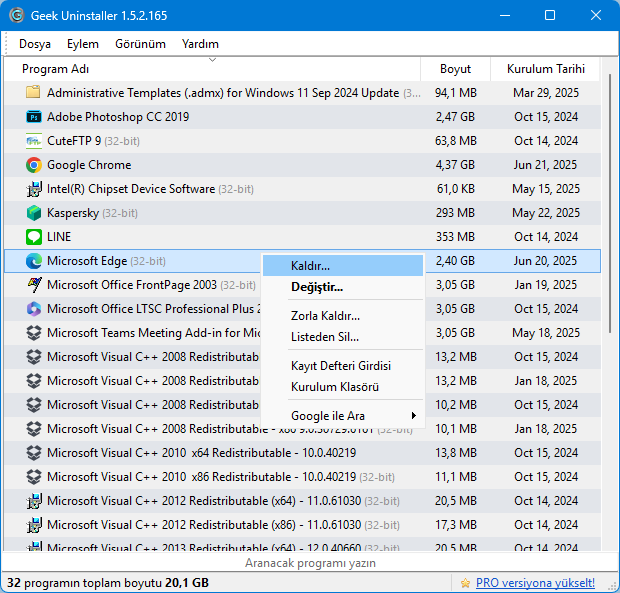
Task: Click the 61,0 KB size value
Action: click(456, 189)
